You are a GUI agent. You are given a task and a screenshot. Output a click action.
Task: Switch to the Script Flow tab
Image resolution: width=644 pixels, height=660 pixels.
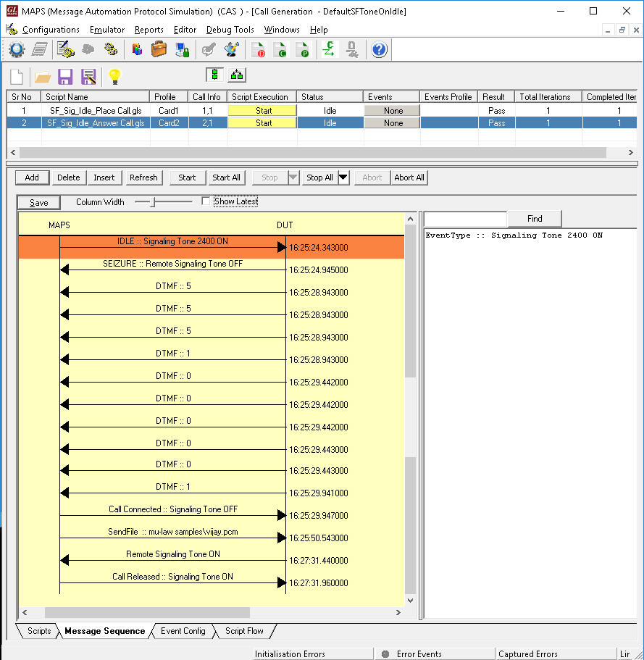244,631
